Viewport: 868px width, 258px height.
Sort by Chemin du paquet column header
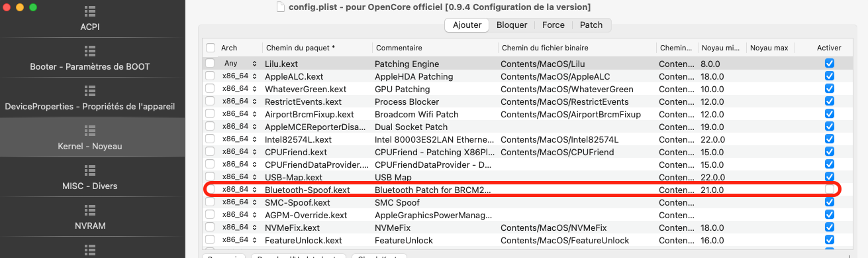pyautogui.click(x=300, y=48)
